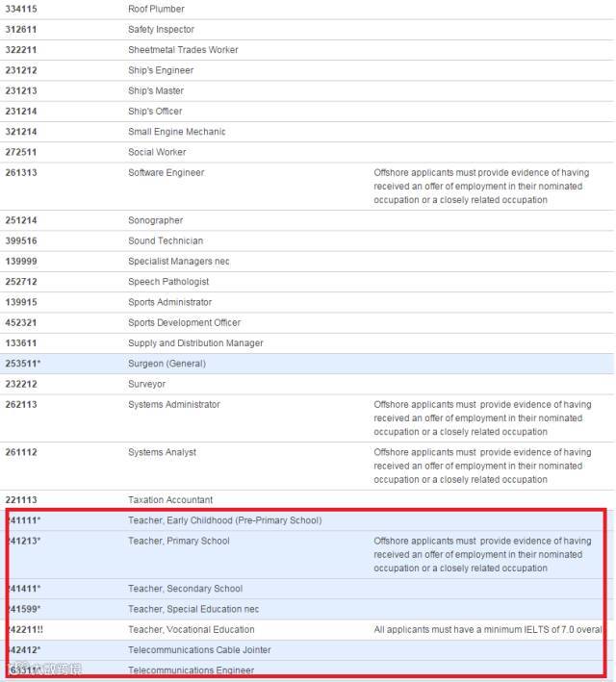Select 'Sheetmetal Trades Worker' text
The image size is (616, 682).
pos(183,50)
